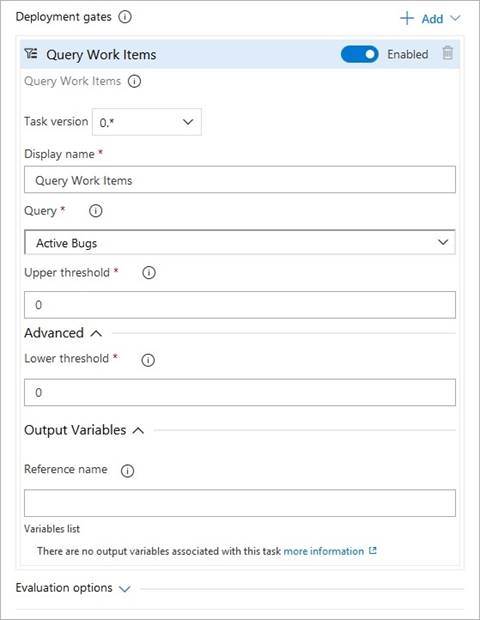This screenshot has width=480, height=620.
Task: Click the Add deployment gate button
Action: (x=430, y=19)
